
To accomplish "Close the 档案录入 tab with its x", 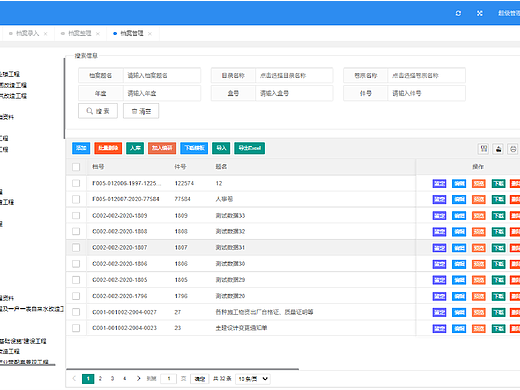I will coord(45,34).
